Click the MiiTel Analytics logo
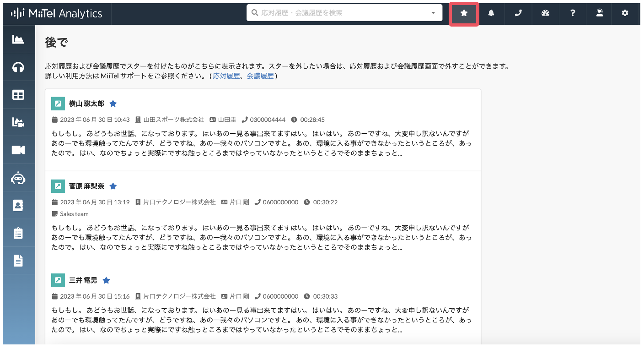Image resolution: width=644 pixels, height=349 pixels. [x=57, y=13]
